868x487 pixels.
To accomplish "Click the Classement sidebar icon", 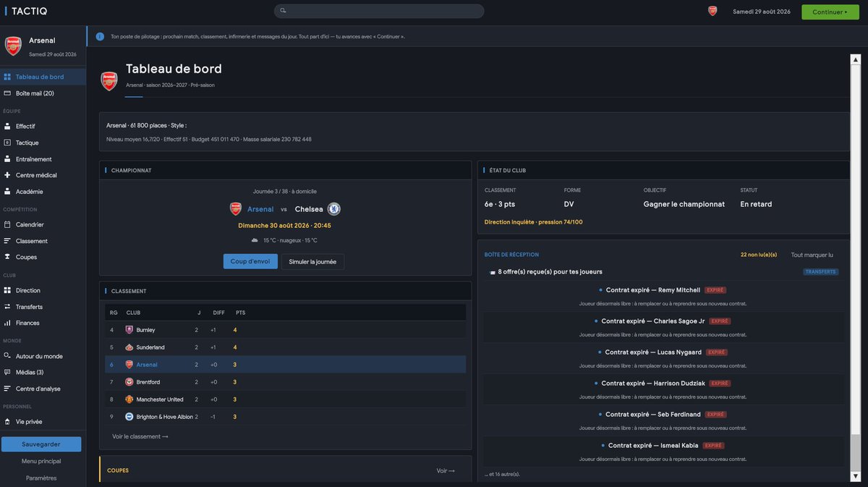I will [x=7, y=241].
